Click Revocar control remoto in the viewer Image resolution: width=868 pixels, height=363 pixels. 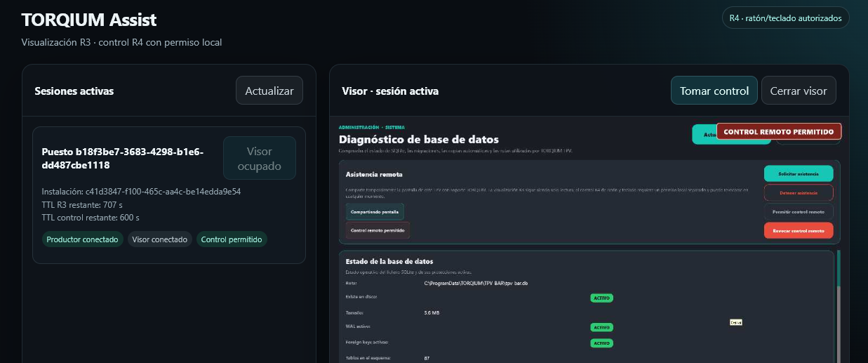pyautogui.click(x=799, y=230)
